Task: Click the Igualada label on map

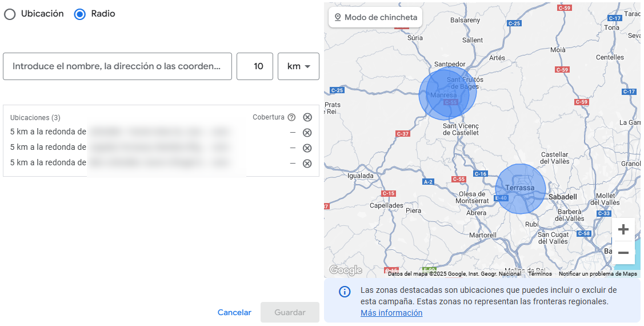Action: [x=361, y=176]
